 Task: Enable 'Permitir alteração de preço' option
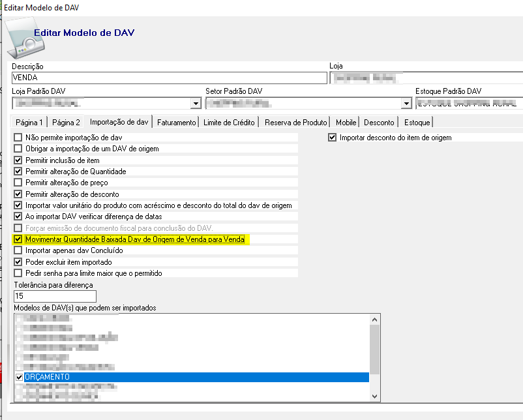point(18,183)
